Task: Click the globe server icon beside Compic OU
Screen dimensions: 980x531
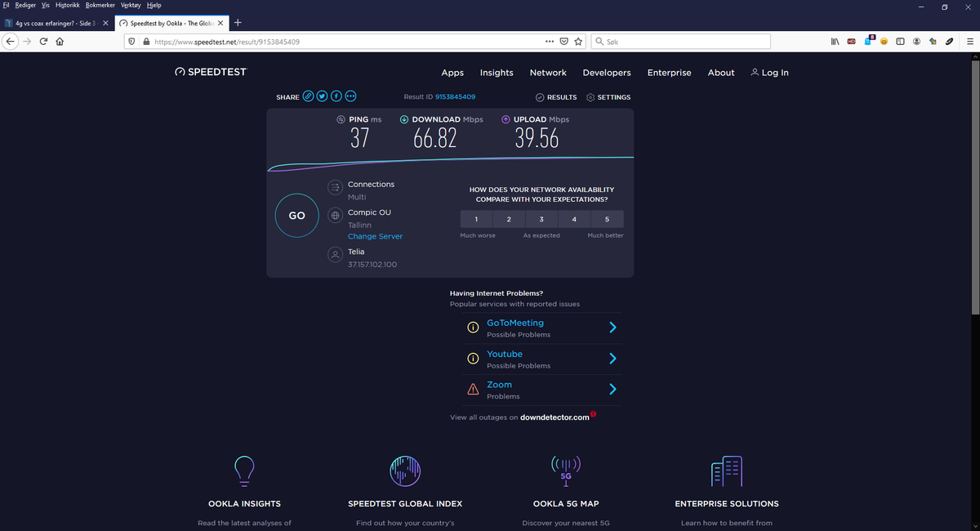Action: point(334,216)
